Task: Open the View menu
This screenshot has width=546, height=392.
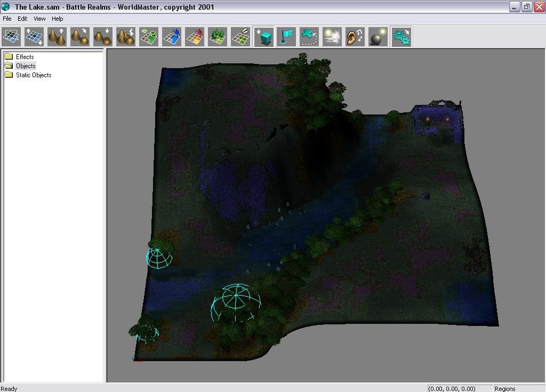Action: pyautogui.click(x=39, y=19)
